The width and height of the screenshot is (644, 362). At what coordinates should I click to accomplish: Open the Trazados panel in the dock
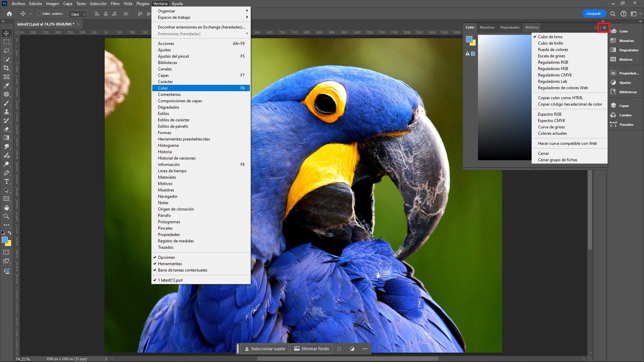click(x=626, y=124)
